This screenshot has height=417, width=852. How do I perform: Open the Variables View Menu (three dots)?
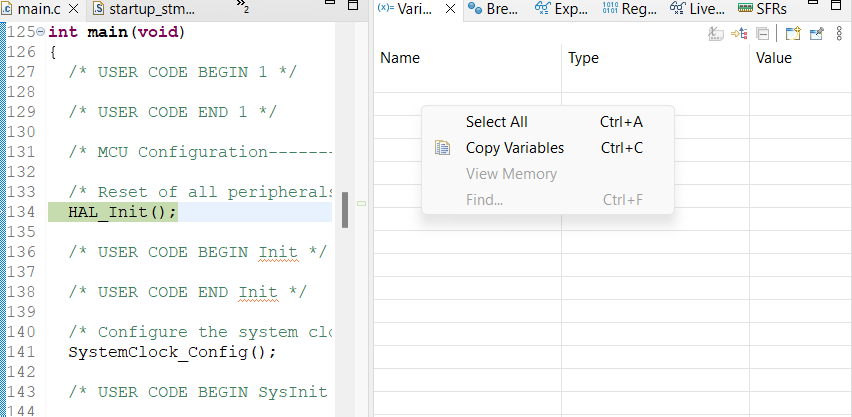839,34
